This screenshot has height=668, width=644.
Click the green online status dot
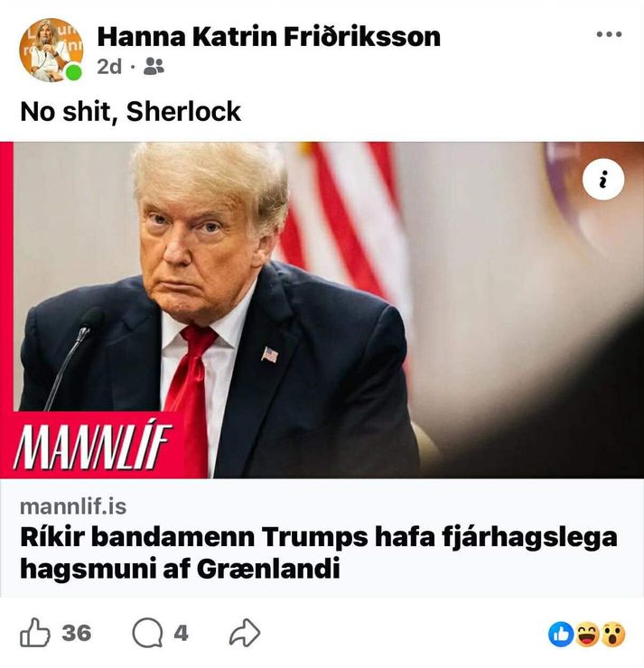coord(74,71)
